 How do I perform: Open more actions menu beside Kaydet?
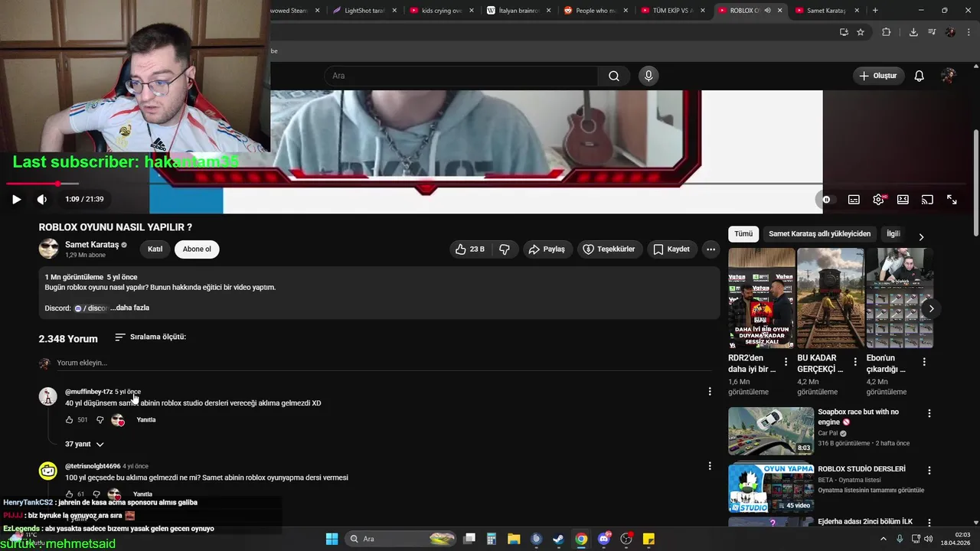pyautogui.click(x=710, y=249)
